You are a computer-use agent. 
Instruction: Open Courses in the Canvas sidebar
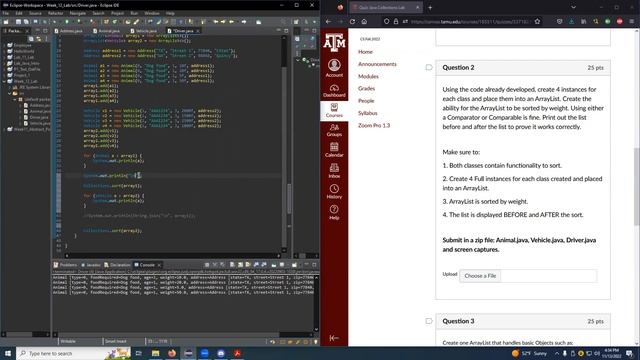click(334, 110)
